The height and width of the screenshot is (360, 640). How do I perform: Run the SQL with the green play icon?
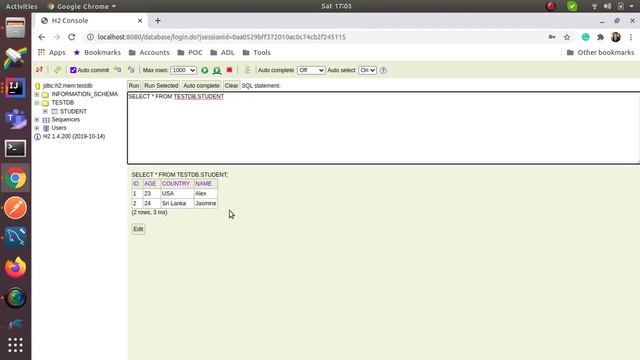pyautogui.click(x=204, y=70)
